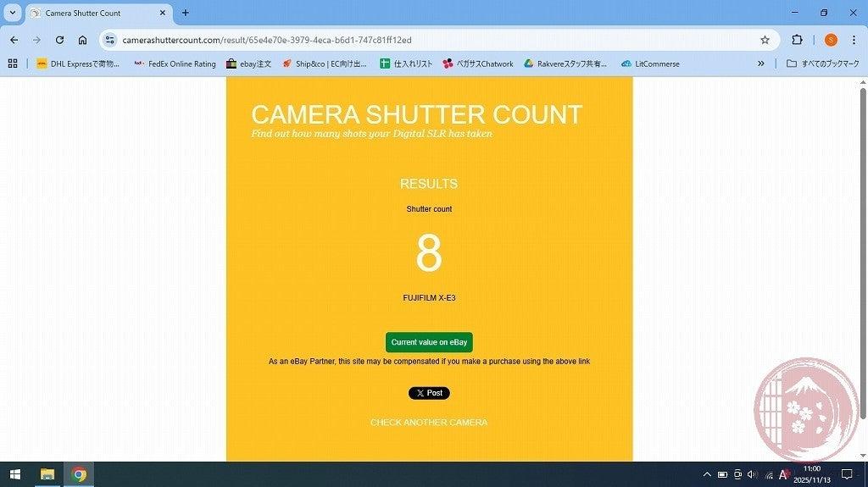The height and width of the screenshot is (487, 868).
Task: Open the Chrome extensions puzzle icon
Action: tap(797, 40)
